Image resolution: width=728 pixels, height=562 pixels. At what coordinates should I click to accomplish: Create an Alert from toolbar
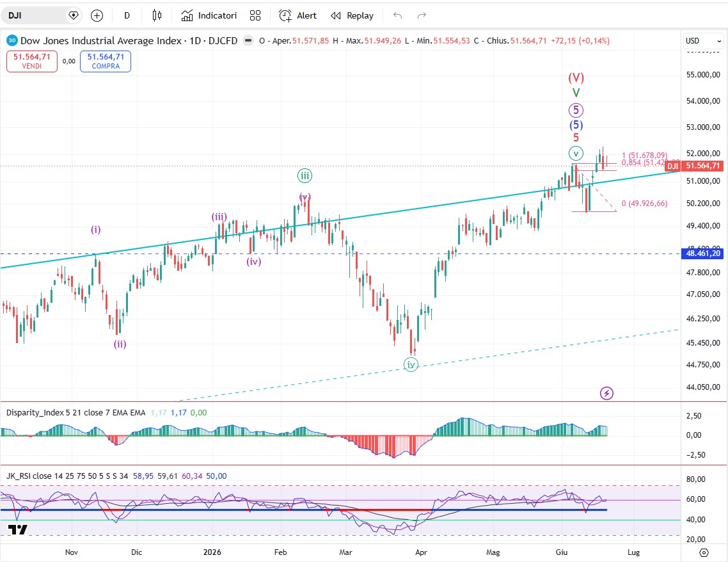tap(297, 16)
